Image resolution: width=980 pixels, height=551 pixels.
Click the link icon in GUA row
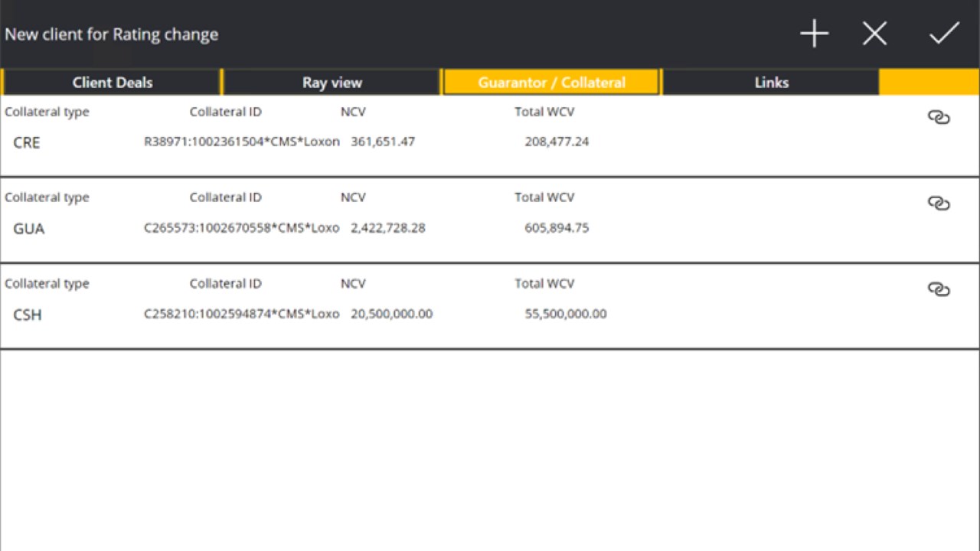(939, 203)
